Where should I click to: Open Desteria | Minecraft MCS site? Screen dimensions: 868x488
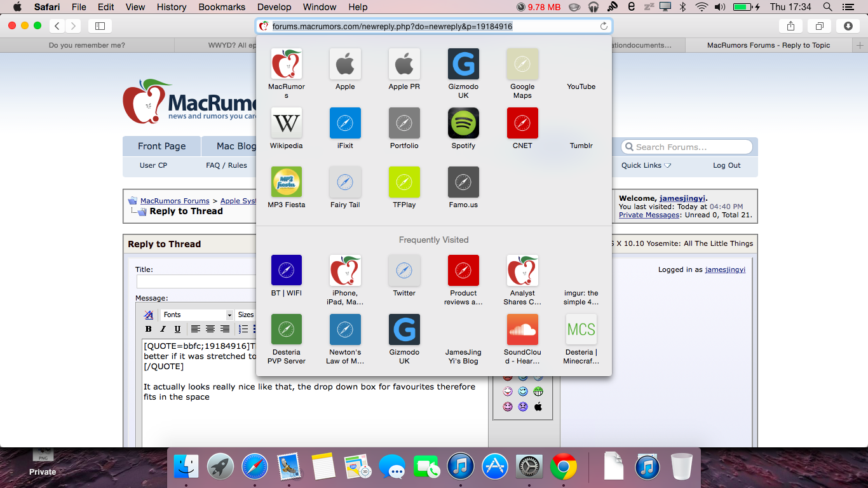click(x=581, y=330)
